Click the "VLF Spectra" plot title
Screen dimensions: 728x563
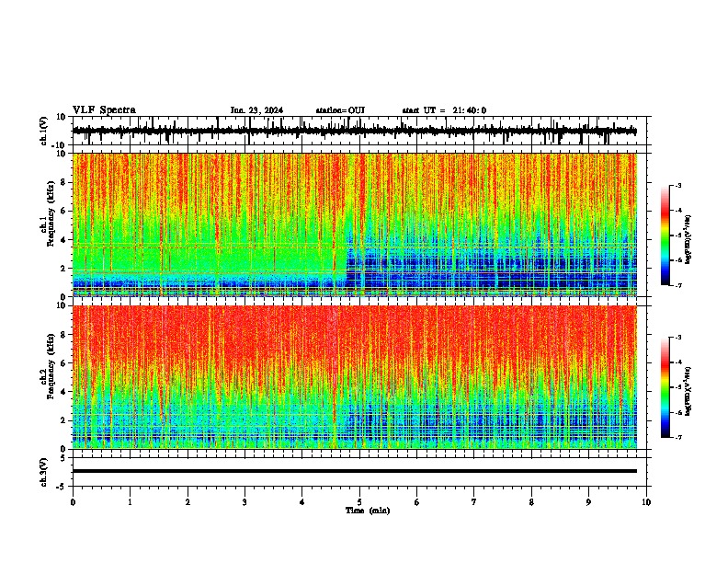104,110
